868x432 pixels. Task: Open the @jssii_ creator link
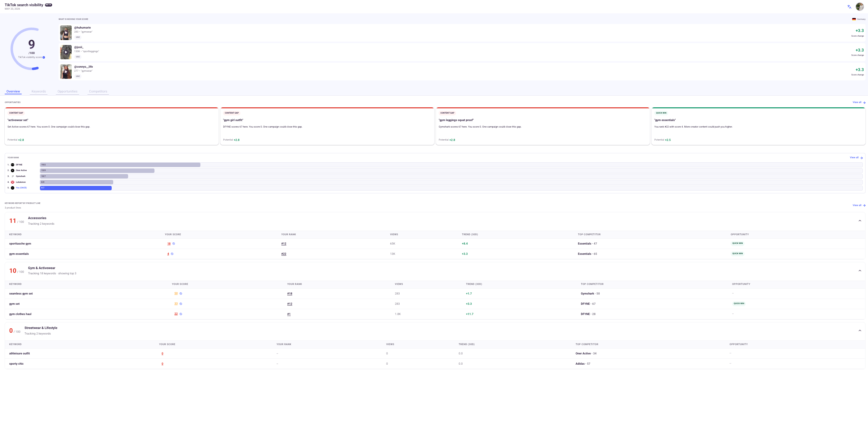click(79, 47)
